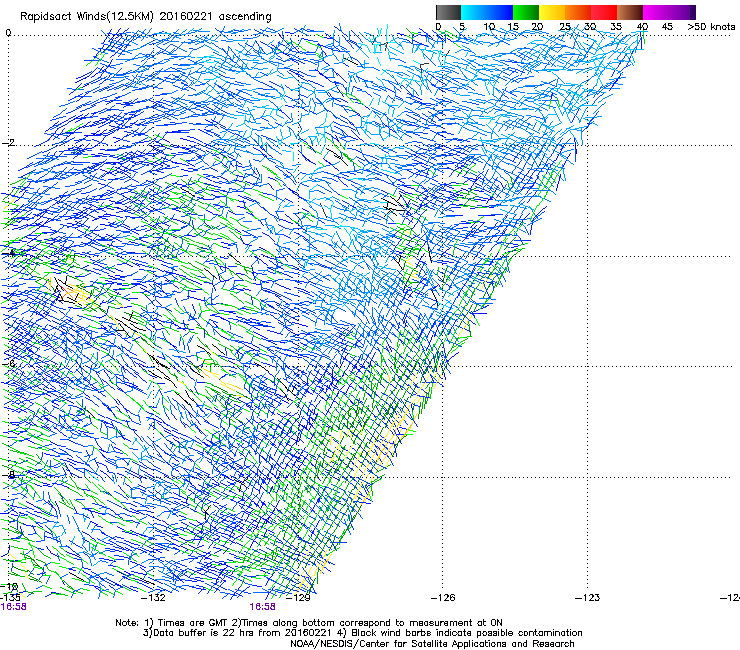Click the longitude label '-132'
The image size is (740, 650).
(x=154, y=598)
